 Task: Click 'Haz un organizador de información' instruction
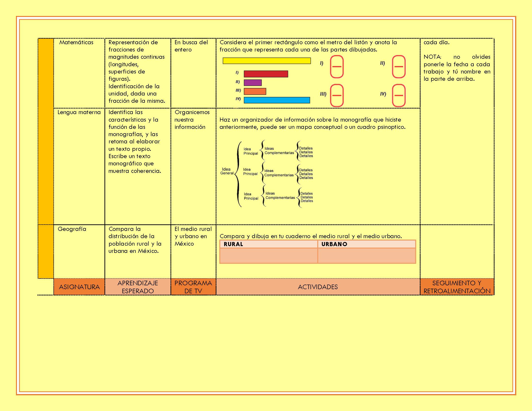[312, 123]
